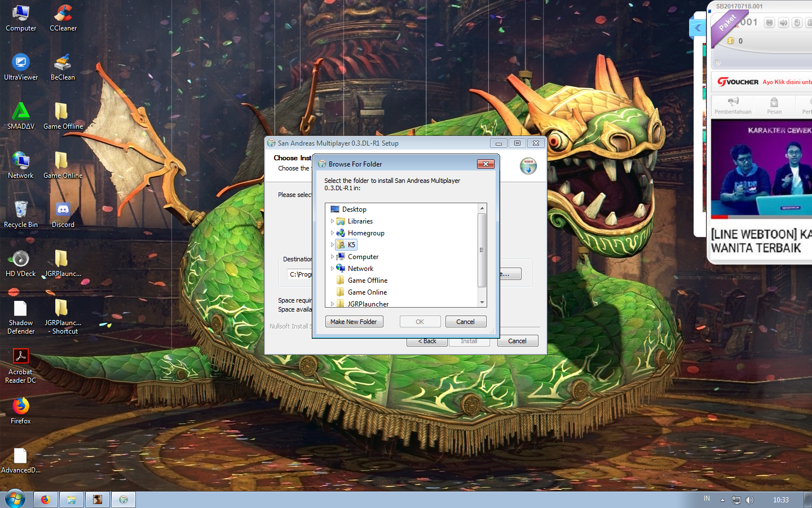
Task: Click the volume speaker tray icon
Action: coord(749,500)
